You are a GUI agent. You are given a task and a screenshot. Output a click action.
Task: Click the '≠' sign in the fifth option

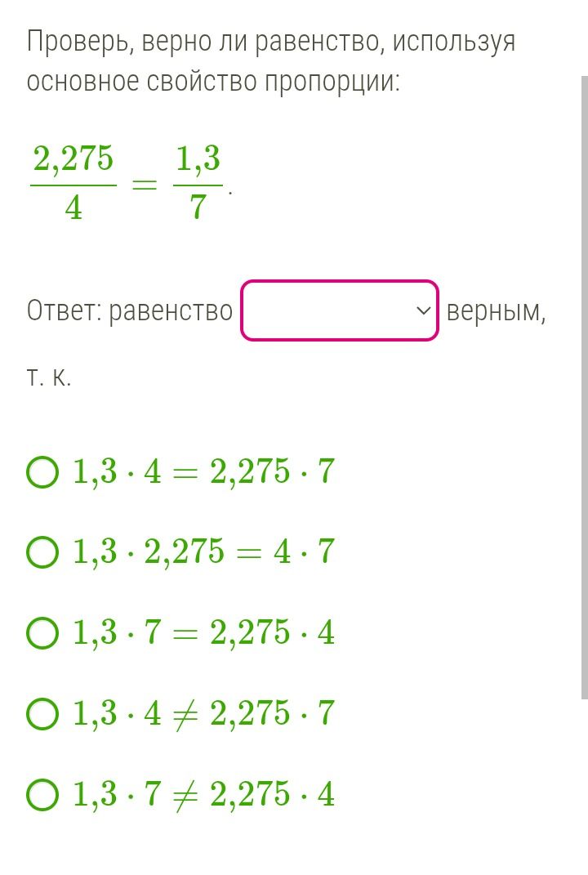[x=185, y=795]
